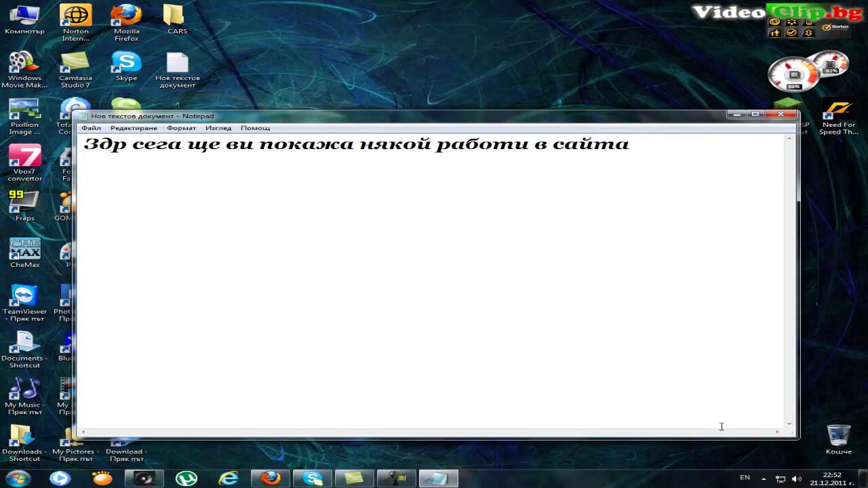The width and height of the screenshot is (868, 488).
Task: Open the Формат menu
Action: tap(181, 128)
